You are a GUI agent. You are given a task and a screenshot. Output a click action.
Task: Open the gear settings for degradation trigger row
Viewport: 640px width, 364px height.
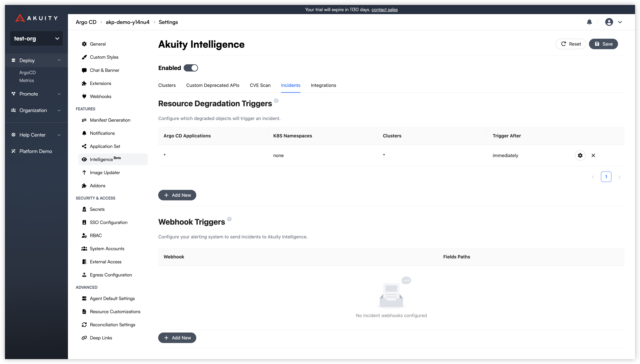[x=580, y=155]
